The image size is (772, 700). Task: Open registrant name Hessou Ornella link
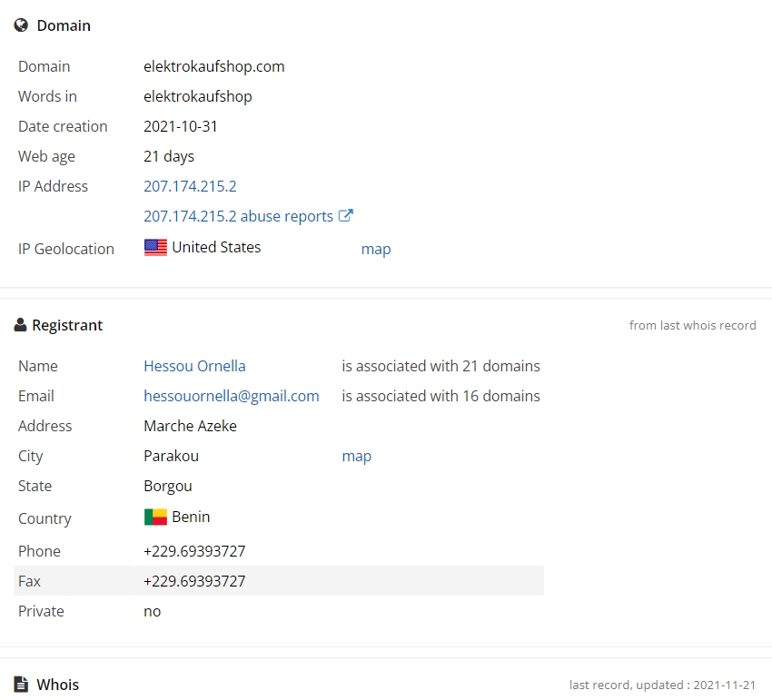pyautogui.click(x=194, y=366)
